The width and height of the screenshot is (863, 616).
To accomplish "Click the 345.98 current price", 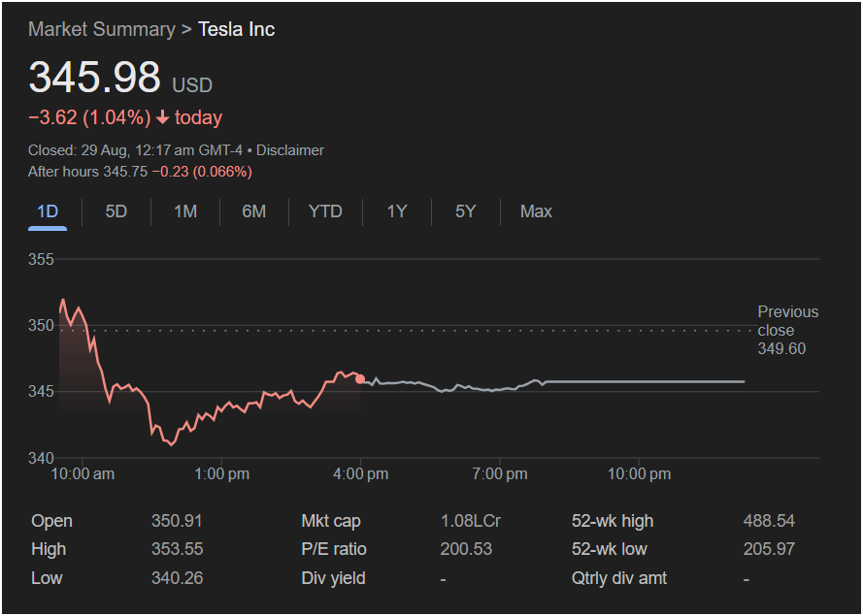I will [94, 78].
